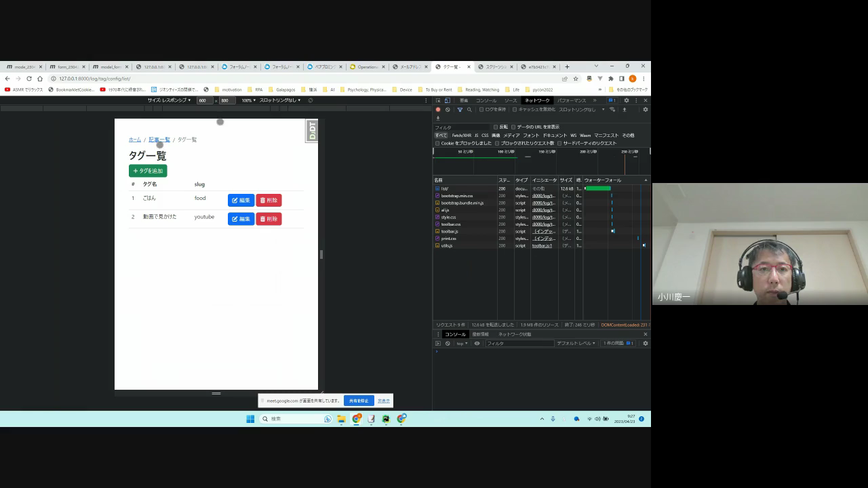The image size is (868, 488).
Task: Toggle the device toolbar icon in DevTools
Action: (x=447, y=100)
